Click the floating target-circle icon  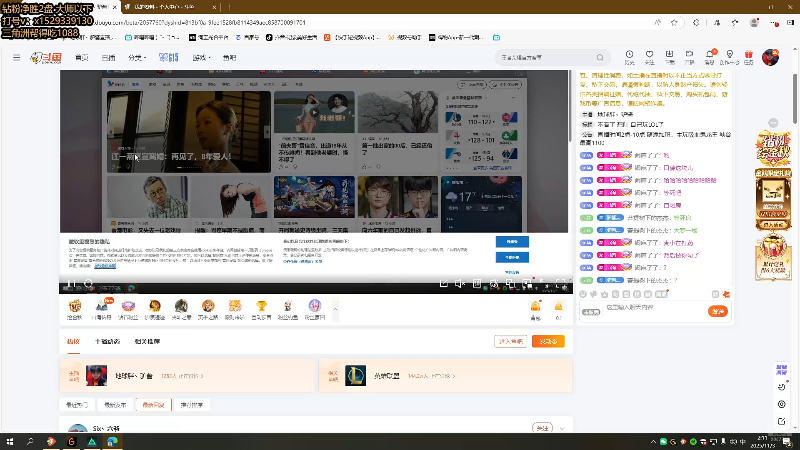coord(782,404)
